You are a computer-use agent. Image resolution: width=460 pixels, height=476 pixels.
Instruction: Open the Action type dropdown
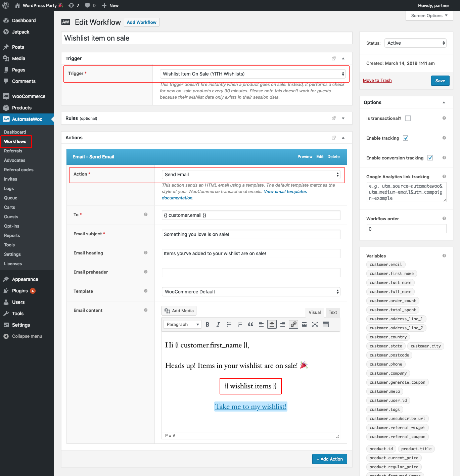(251, 175)
